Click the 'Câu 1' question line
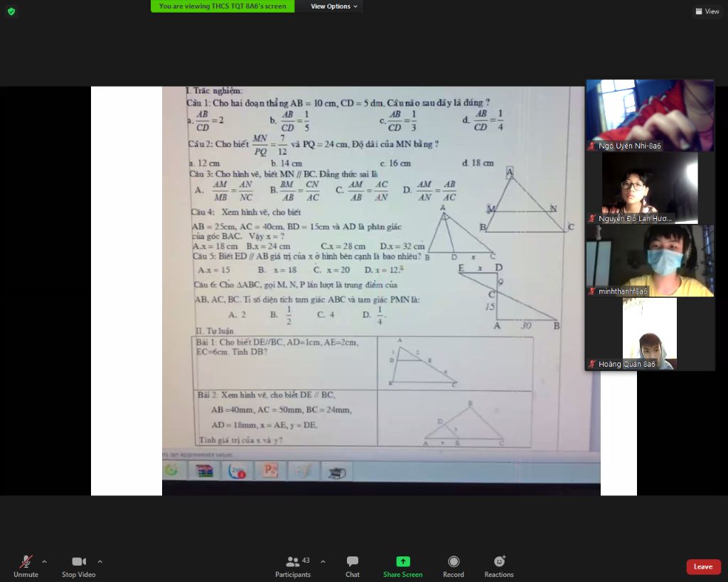Image resolution: width=728 pixels, height=582 pixels. 338,102
